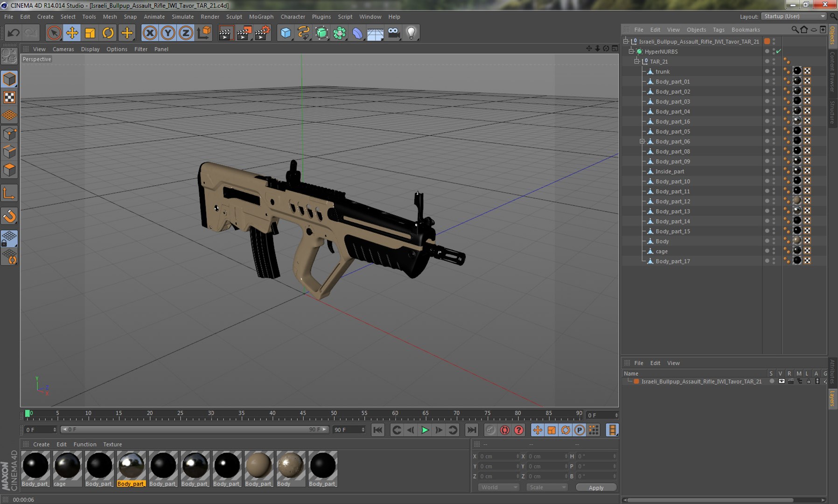Open the World coordinate dropdown
The image size is (838, 504).
tap(498, 487)
